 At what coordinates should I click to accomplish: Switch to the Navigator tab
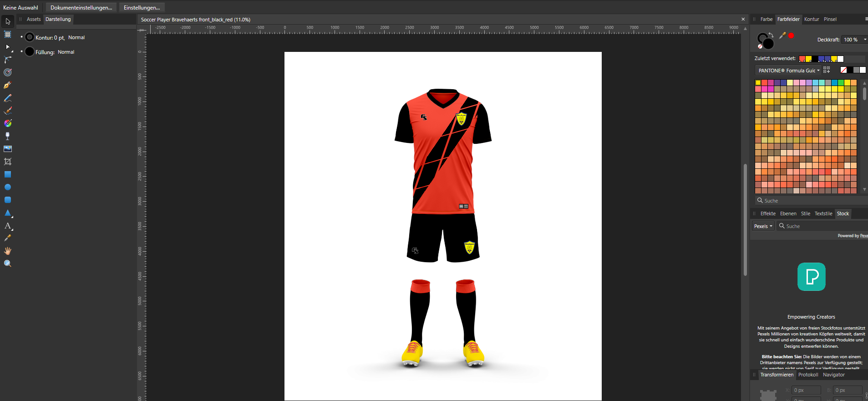[834, 375]
